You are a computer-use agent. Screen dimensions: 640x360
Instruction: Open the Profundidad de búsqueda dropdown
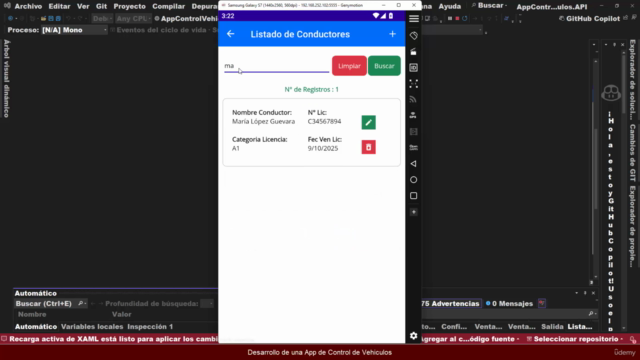pos(207,304)
